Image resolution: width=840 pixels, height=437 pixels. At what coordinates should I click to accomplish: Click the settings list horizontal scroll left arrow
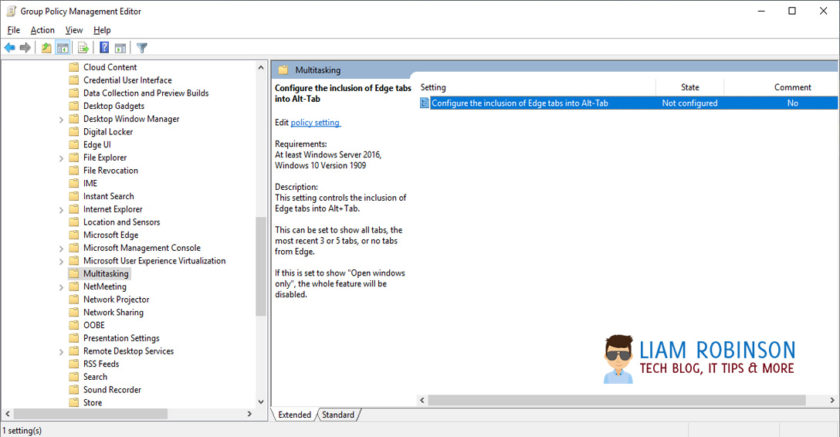pyautogui.click(x=422, y=400)
